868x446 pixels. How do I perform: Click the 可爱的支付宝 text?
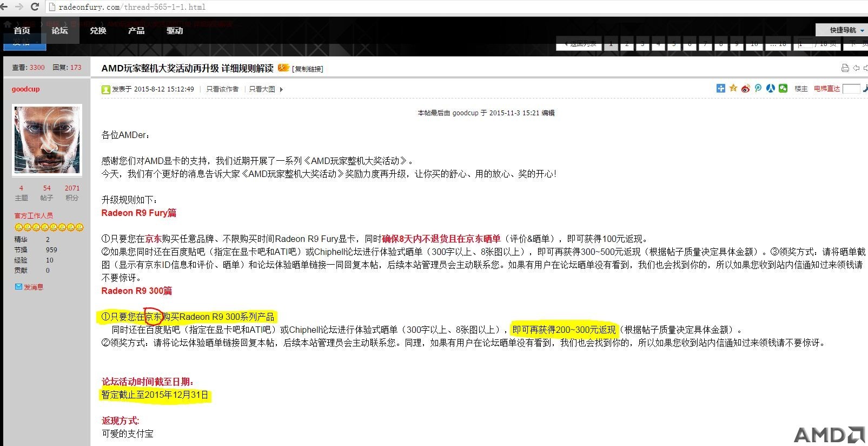click(128, 434)
